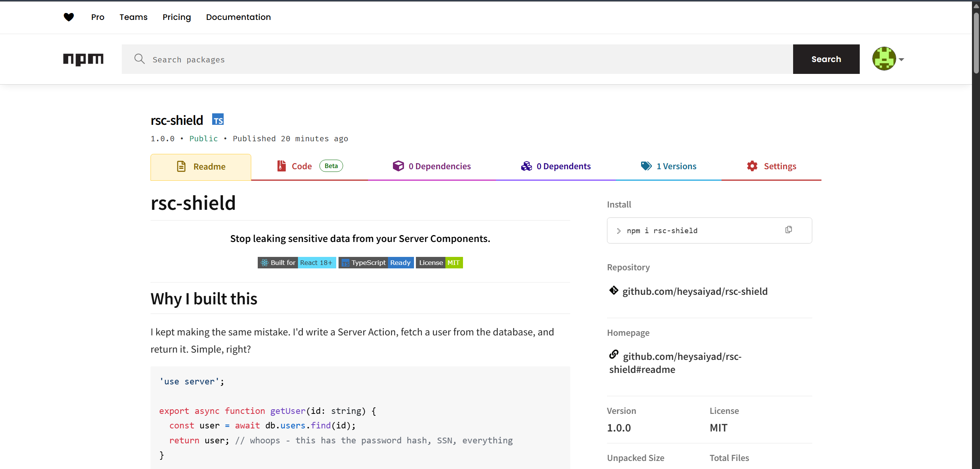This screenshot has width=980, height=469.
Task: Click the black heart icon
Action: pyautogui.click(x=69, y=17)
